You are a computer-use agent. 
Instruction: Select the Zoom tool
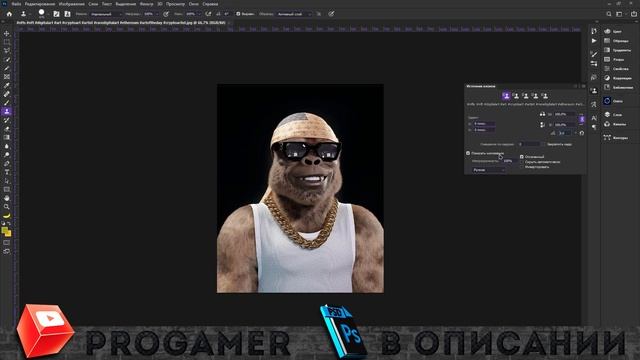pos(7,207)
